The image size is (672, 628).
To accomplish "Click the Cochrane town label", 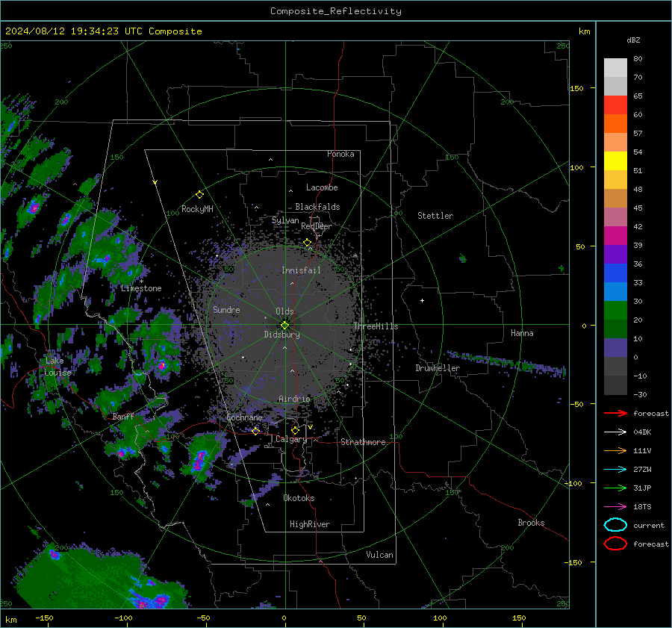I will point(244,417).
